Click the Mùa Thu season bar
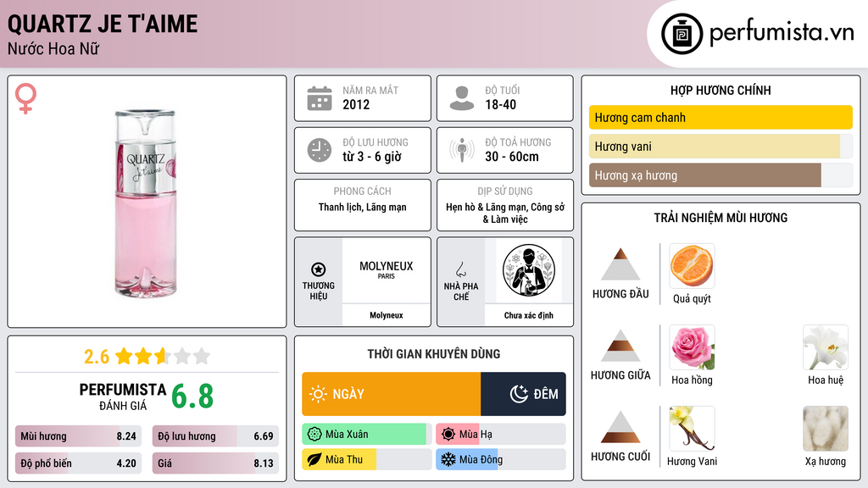Screen dimensions: 868x488 [366, 459]
